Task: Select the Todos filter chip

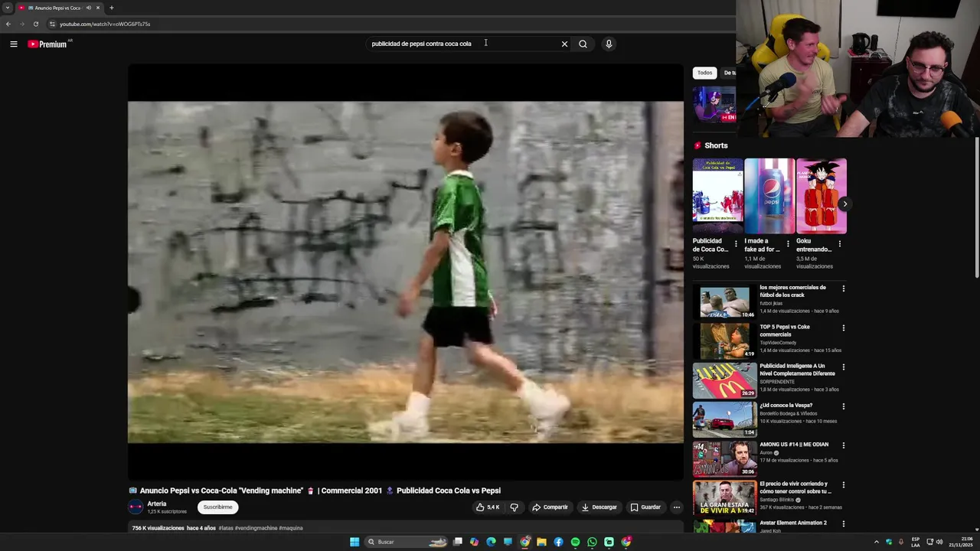Action: click(704, 73)
